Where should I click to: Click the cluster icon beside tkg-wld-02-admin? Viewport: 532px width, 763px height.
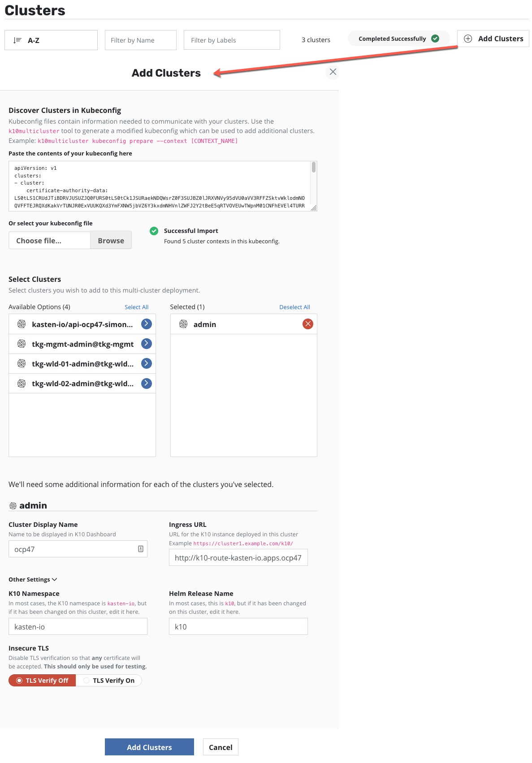(22, 383)
